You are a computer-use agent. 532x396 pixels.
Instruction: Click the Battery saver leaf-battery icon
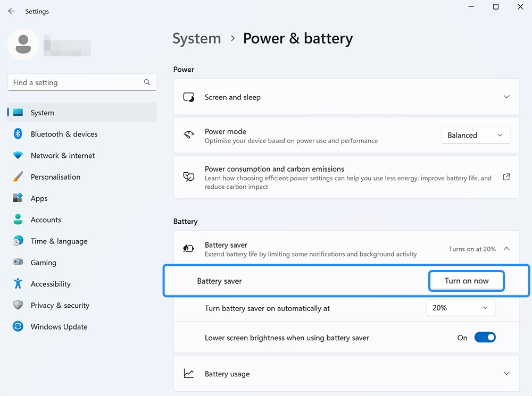[189, 249]
